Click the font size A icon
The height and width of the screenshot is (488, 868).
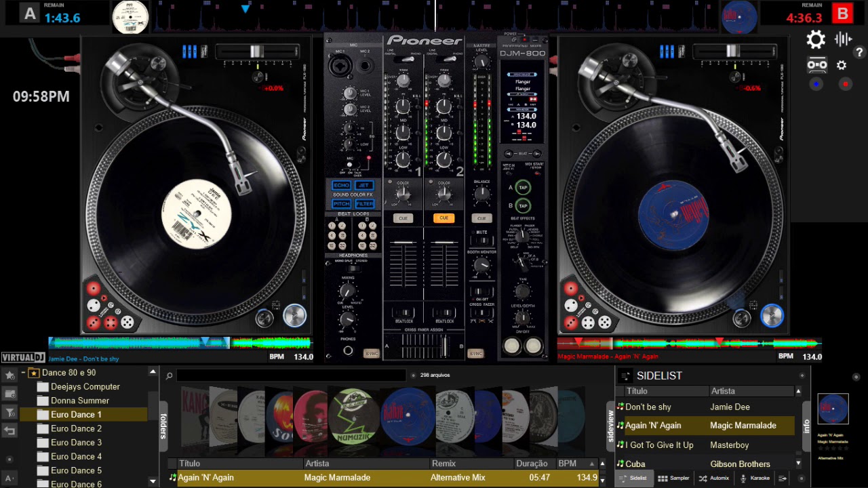click(x=9, y=479)
